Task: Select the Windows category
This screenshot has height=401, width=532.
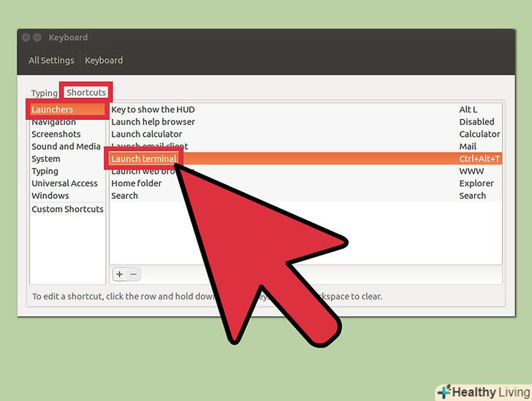Action: coord(67,196)
